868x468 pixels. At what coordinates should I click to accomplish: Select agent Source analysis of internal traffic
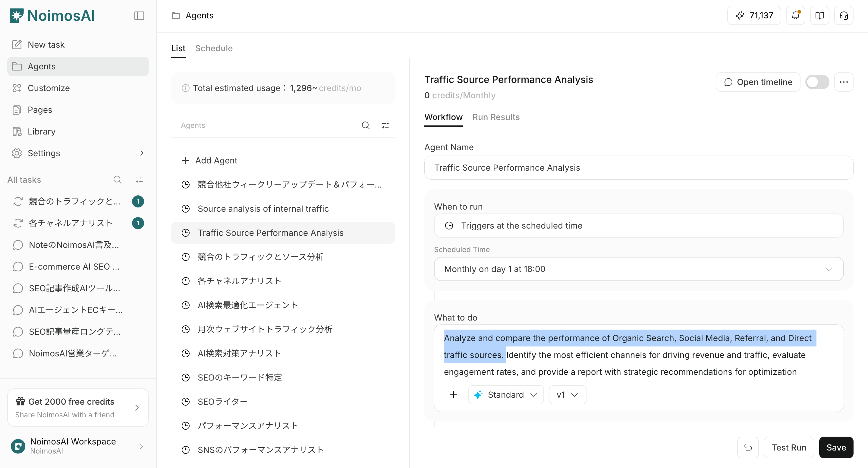click(283, 208)
